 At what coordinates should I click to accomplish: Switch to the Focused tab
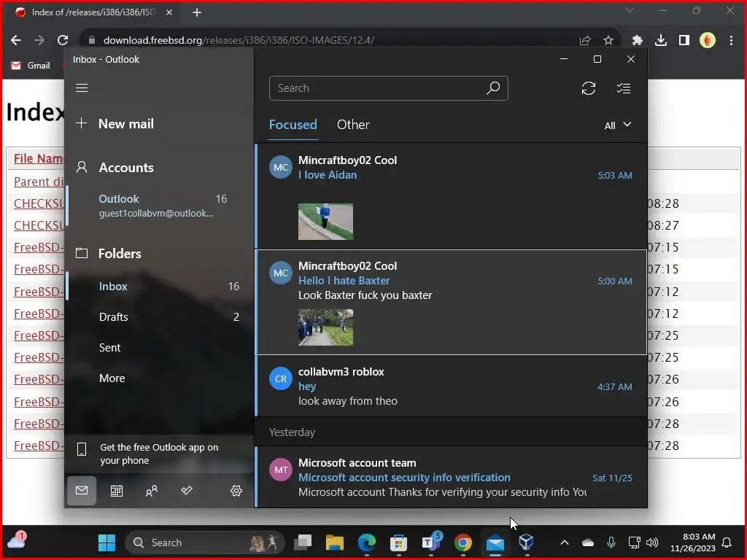pyautogui.click(x=293, y=125)
